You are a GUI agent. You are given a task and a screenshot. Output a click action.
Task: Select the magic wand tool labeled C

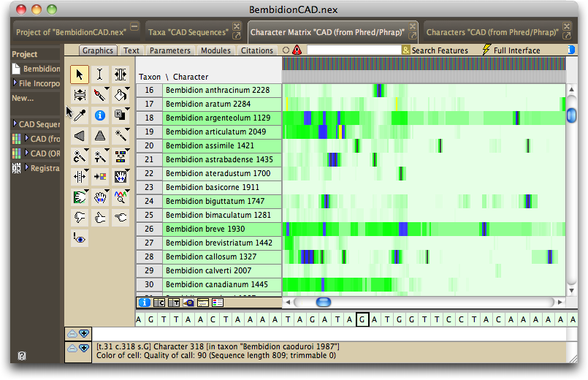click(80, 156)
